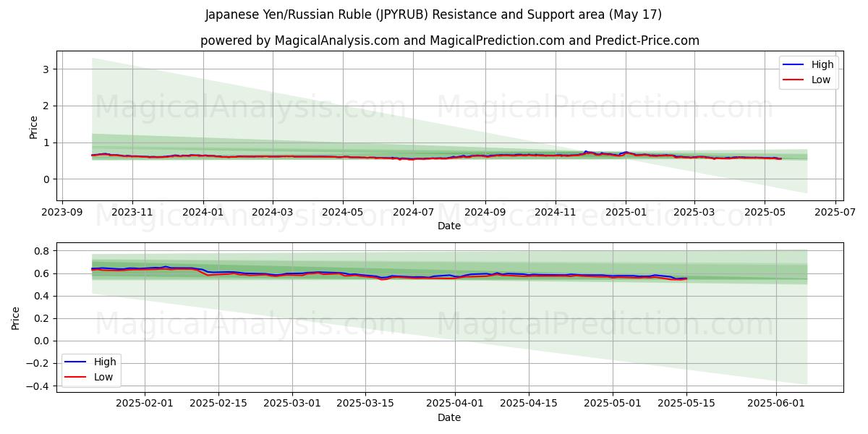Click the '3' y-axis tick on top chart

[48, 69]
